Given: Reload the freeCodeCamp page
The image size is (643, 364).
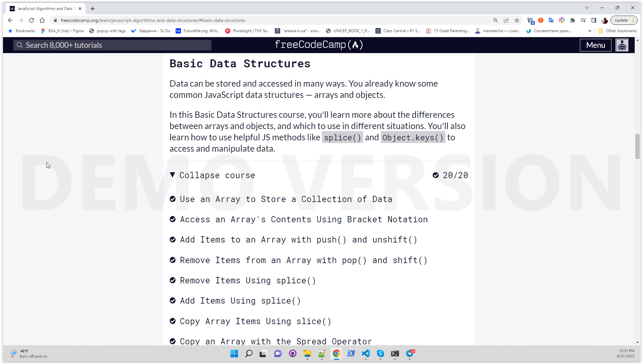Looking at the screenshot, I should tap(32, 20).
